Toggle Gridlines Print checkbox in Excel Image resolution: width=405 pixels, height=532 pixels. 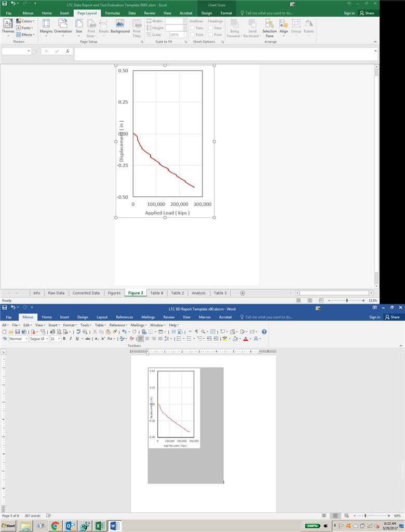(x=192, y=35)
